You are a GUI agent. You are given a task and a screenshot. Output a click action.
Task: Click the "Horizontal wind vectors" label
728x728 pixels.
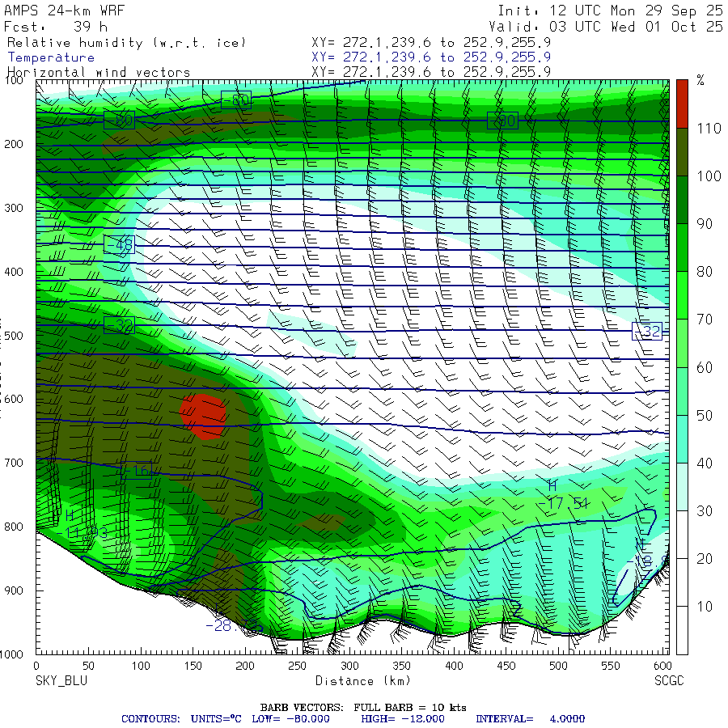[99, 73]
